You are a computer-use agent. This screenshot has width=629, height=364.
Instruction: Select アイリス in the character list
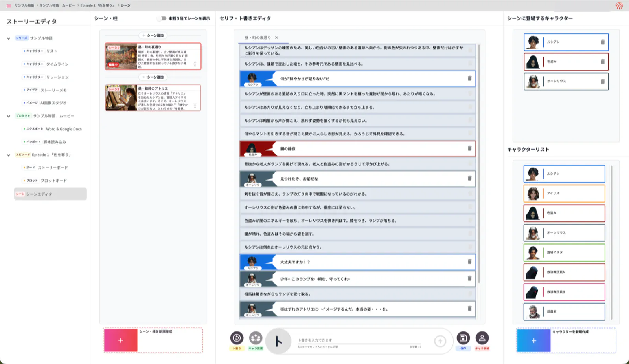[564, 193]
